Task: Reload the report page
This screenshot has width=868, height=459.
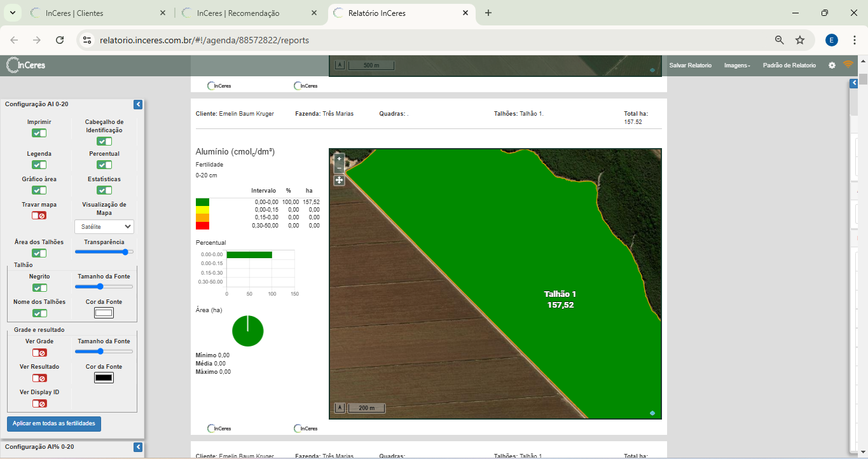Action: click(x=60, y=40)
